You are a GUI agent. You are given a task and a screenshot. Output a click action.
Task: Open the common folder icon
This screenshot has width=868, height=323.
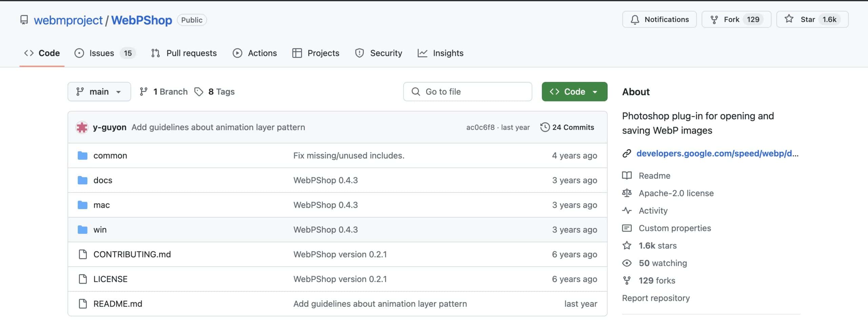(82, 156)
